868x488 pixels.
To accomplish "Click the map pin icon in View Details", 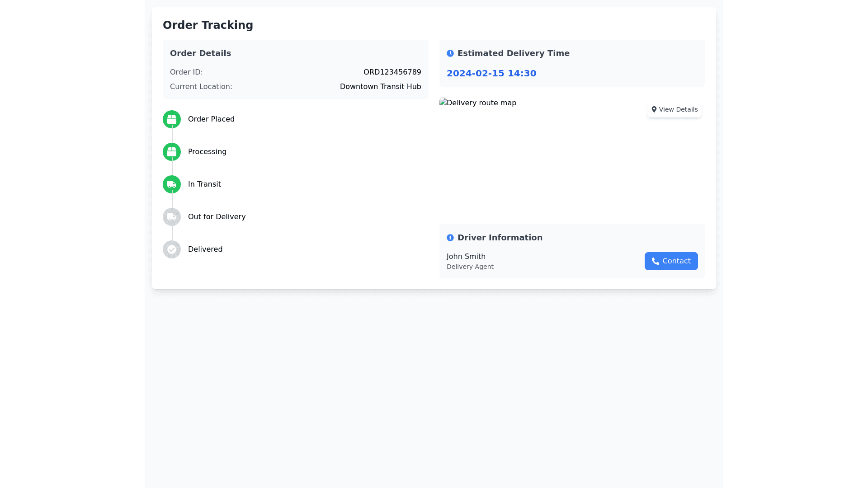I will (654, 109).
